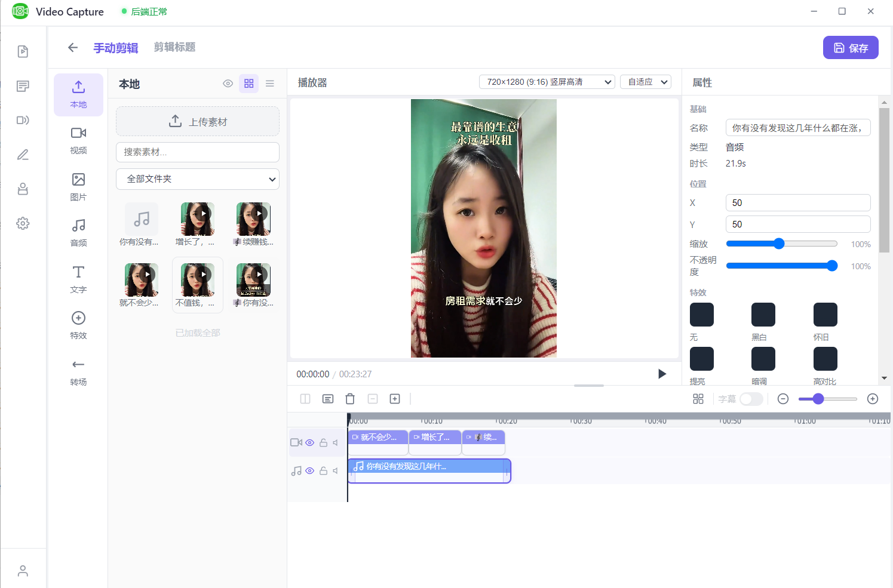
Task: Lock the video track
Action: tap(323, 442)
